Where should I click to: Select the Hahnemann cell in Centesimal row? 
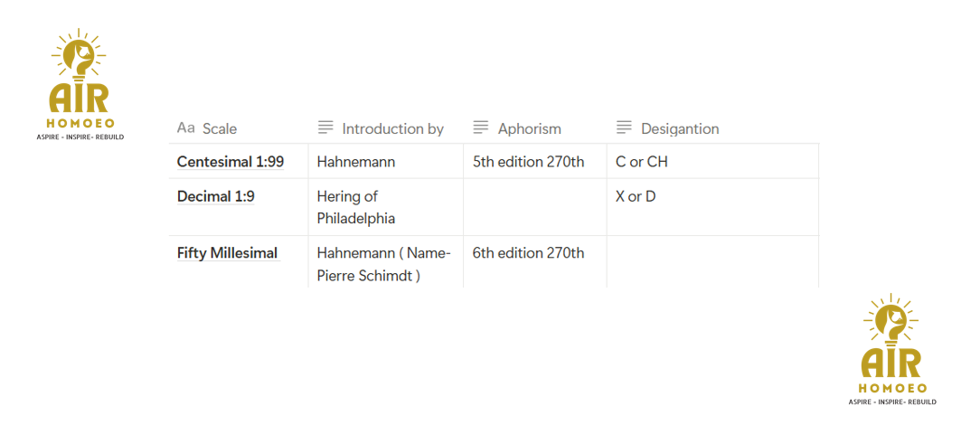(356, 162)
